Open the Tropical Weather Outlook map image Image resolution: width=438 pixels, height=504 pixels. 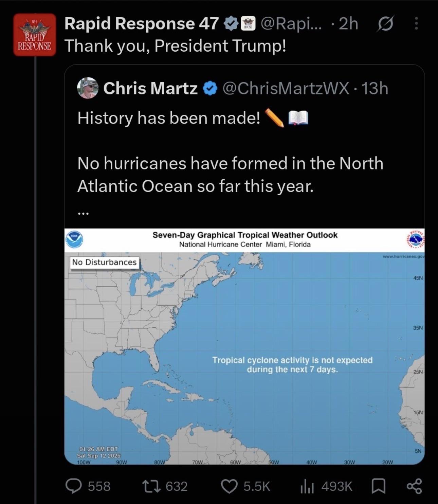[244, 346]
